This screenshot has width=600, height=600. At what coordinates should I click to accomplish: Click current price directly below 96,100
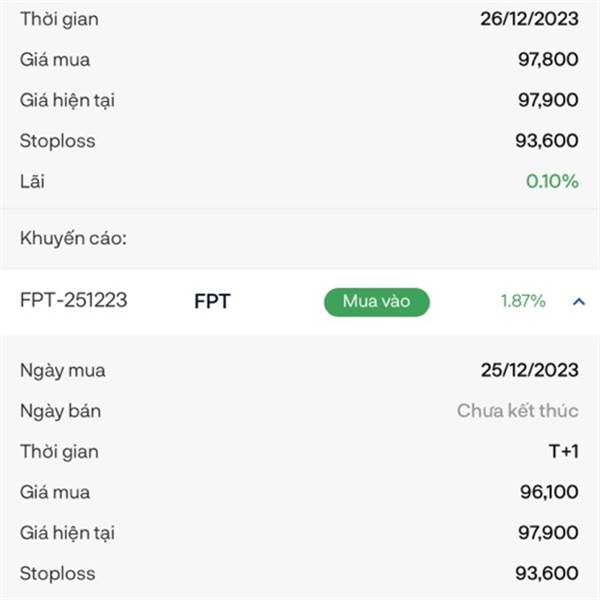[x=547, y=533]
